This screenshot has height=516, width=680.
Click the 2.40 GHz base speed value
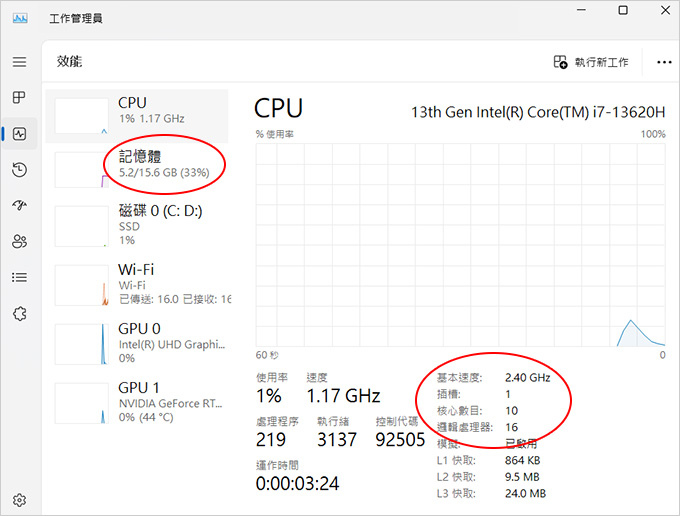(x=527, y=378)
